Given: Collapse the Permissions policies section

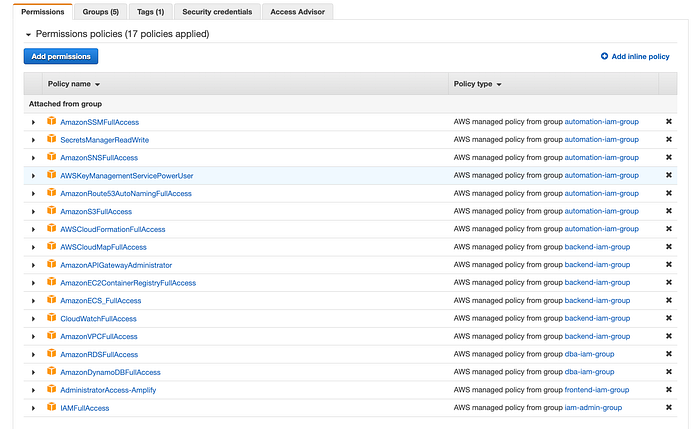Looking at the screenshot, I should tap(28, 34).
